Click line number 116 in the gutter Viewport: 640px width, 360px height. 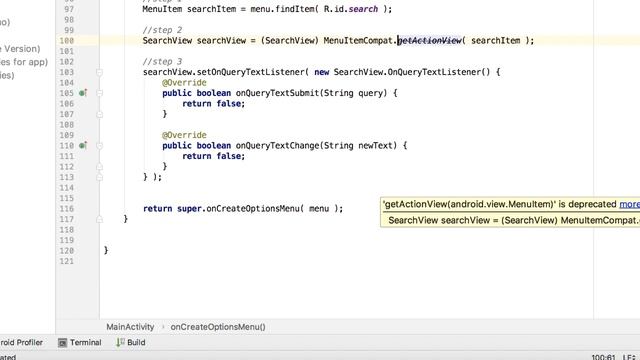[67, 209]
